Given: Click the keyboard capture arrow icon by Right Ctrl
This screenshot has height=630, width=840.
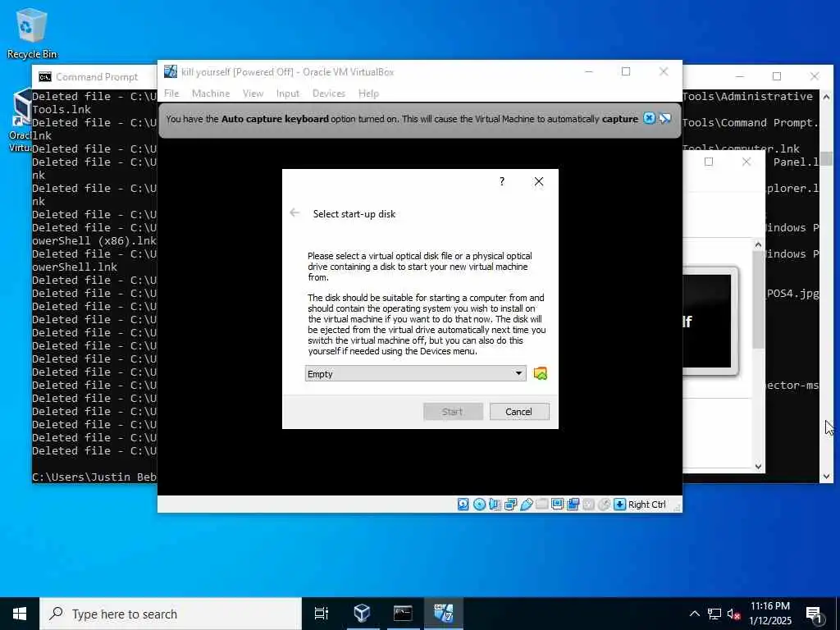Looking at the screenshot, I should pyautogui.click(x=620, y=504).
